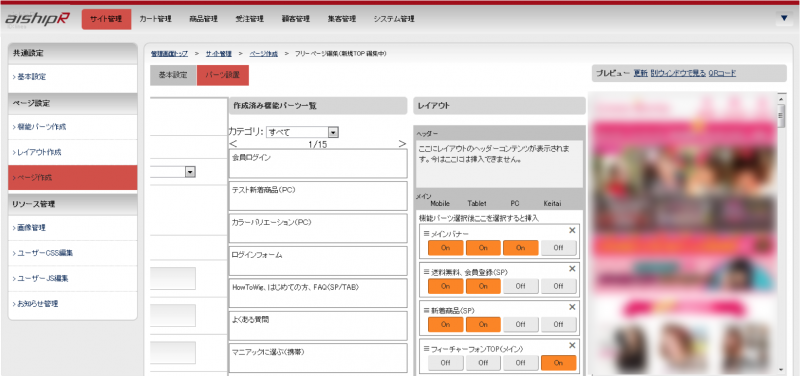Click the 更新 preview link

640,73
